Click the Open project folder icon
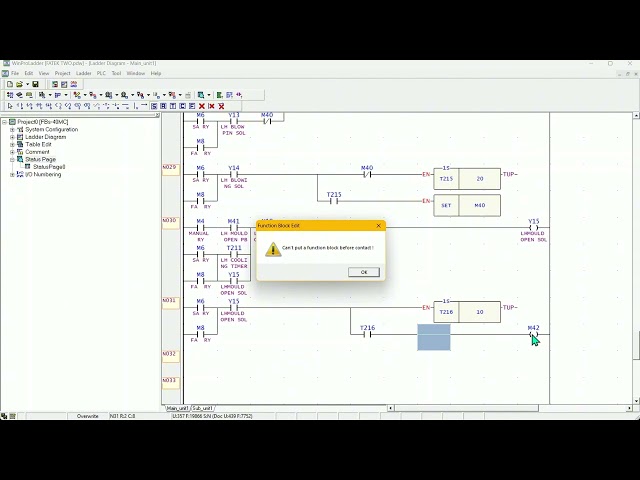The image size is (640, 480). pyautogui.click(x=19, y=84)
